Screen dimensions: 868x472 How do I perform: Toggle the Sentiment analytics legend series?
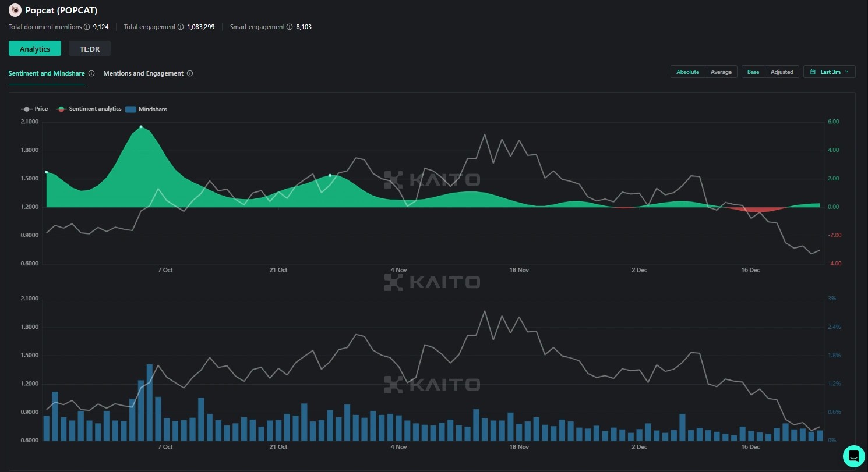point(89,109)
